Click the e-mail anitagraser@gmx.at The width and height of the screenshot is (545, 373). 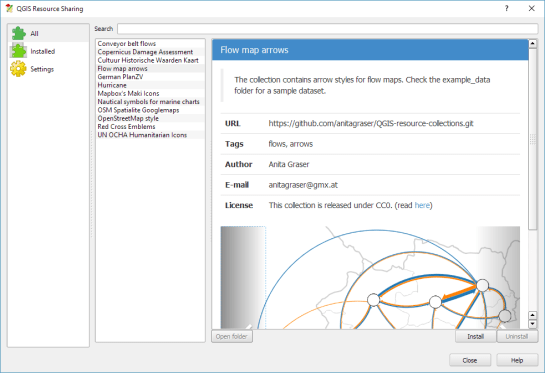click(x=303, y=185)
